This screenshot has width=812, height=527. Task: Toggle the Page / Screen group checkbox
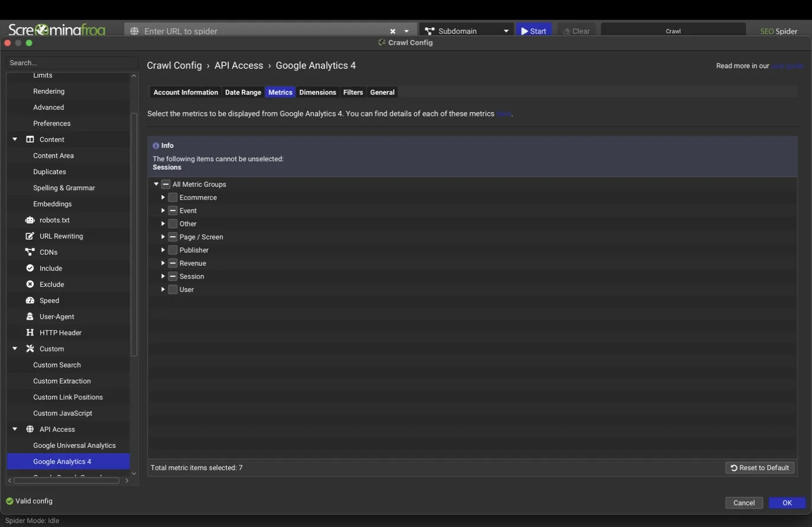[x=173, y=237]
